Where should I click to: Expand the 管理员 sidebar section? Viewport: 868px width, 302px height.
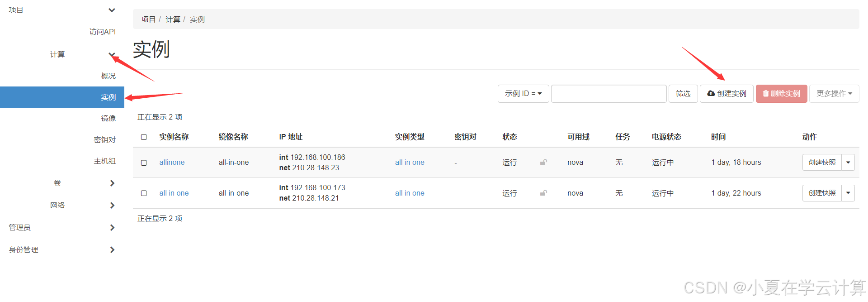tap(112, 227)
